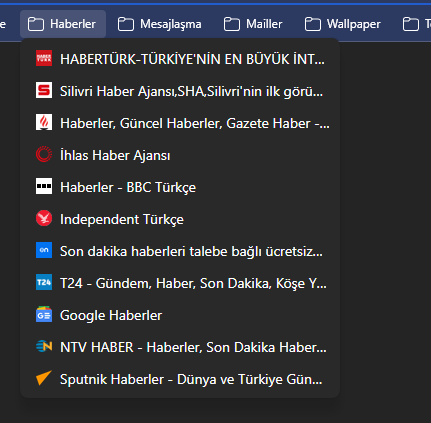Click the folder icon beside Wallpaper
431x423 pixels.
(313, 24)
